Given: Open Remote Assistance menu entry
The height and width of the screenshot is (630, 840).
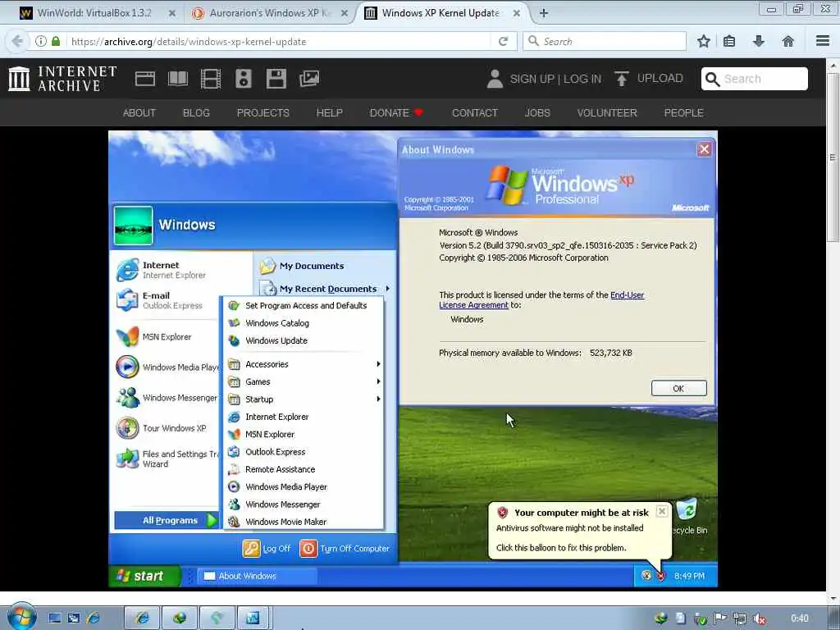Looking at the screenshot, I should 304,469.
